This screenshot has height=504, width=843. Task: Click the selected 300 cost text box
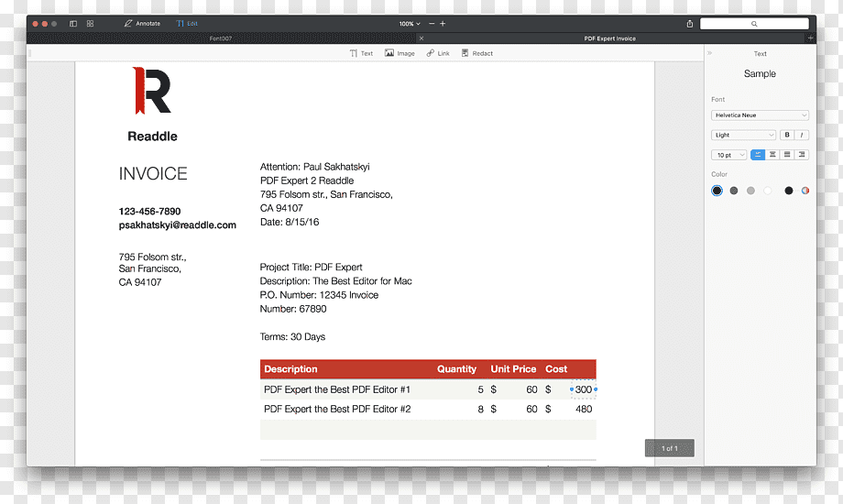584,389
